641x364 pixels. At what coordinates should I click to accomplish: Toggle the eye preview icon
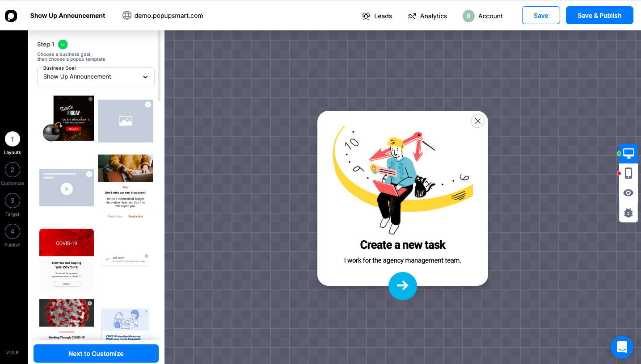click(628, 193)
